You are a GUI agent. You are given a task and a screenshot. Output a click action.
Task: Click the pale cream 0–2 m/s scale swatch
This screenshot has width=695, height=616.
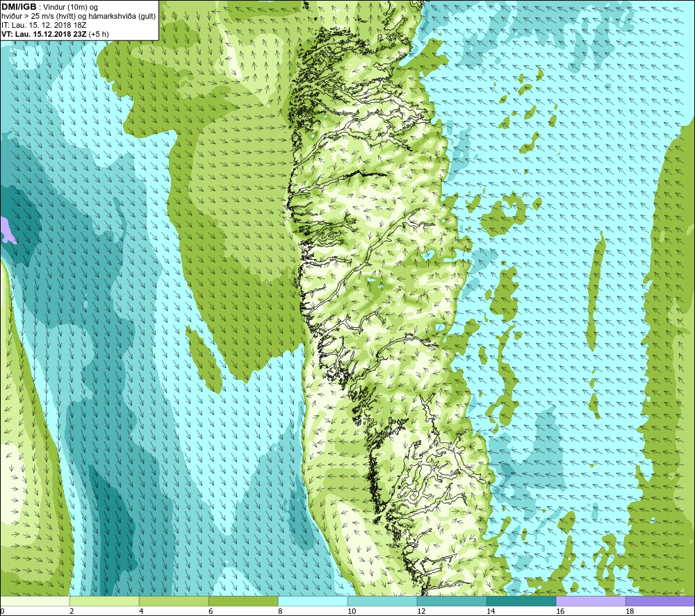pyautogui.click(x=35, y=601)
